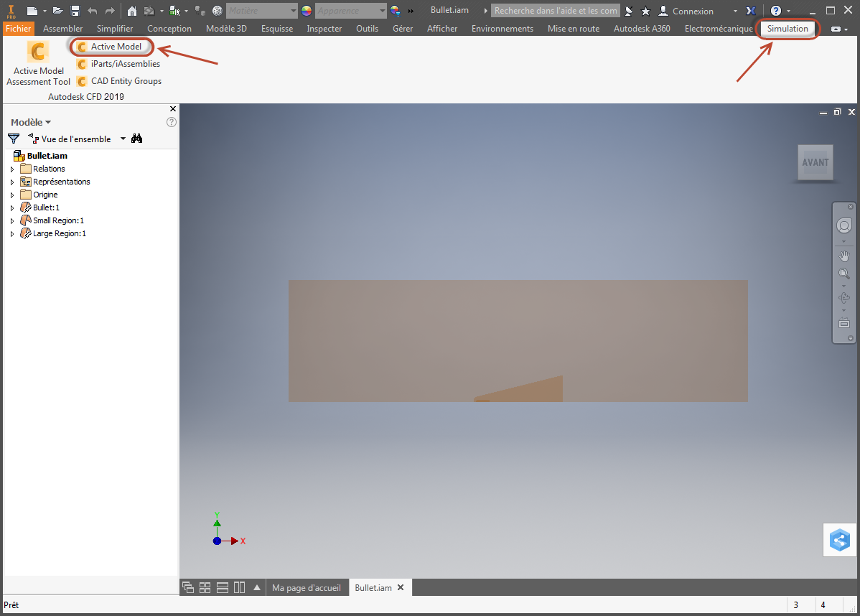Undo the last action
This screenshot has height=616, width=860.
[92, 11]
